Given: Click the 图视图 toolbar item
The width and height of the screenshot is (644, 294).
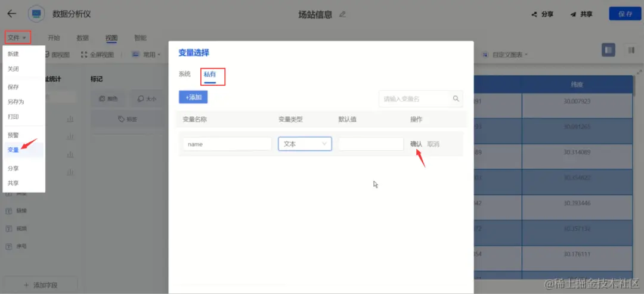Looking at the screenshot, I should tap(57, 55).
